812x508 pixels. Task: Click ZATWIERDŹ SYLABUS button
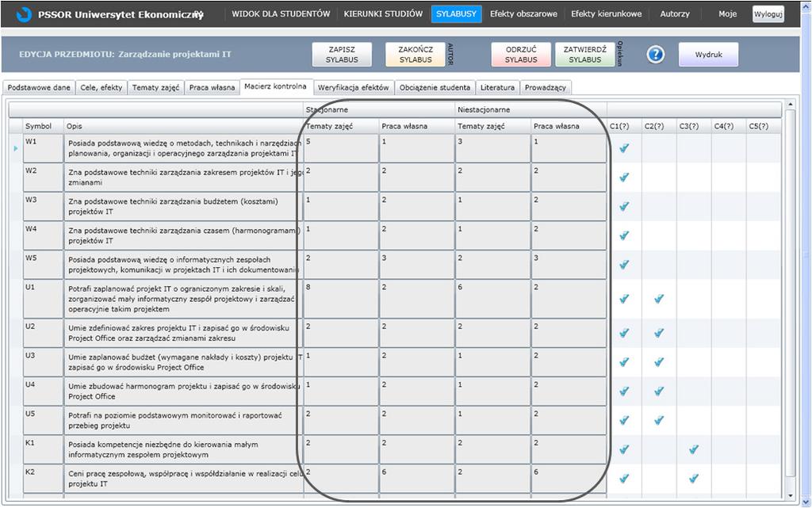[x=584, y=55]
